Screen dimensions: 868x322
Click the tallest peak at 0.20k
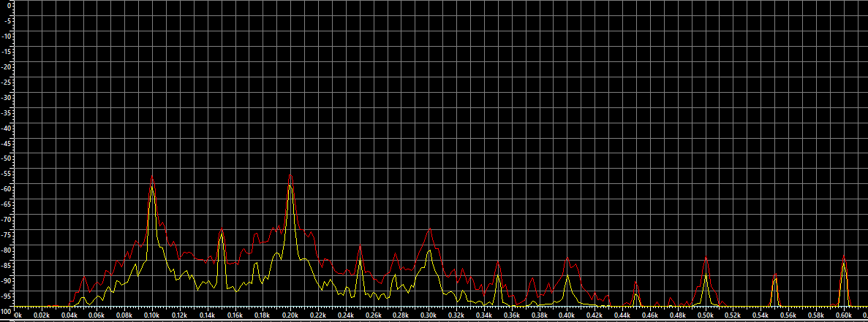click(x=291, y=177)
